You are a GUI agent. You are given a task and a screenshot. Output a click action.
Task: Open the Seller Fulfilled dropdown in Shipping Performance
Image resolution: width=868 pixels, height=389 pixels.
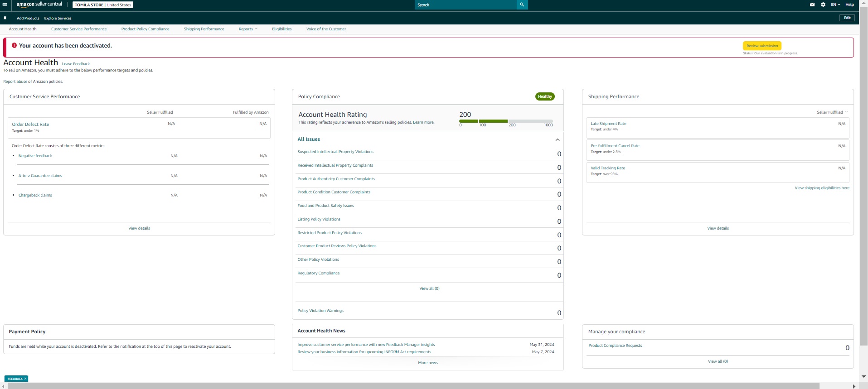point(832,112)
